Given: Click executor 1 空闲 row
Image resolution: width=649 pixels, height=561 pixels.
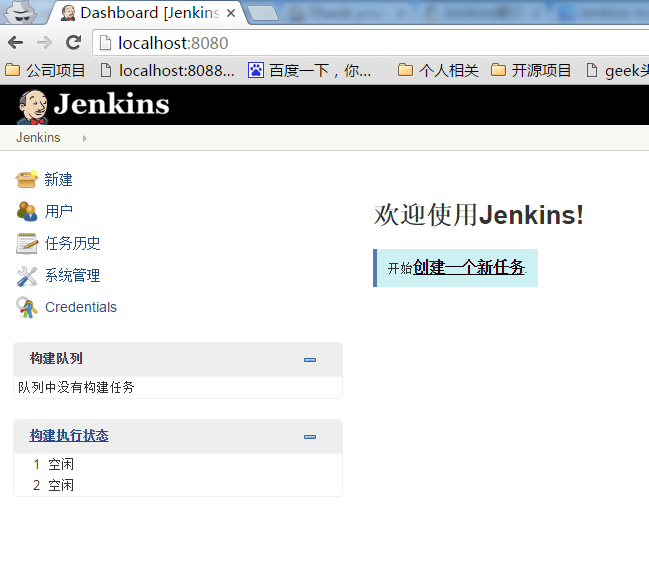Looking at the screenshot, I should coord(178,465).
